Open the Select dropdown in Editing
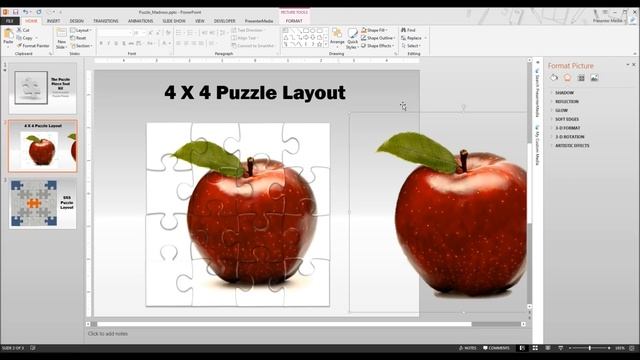Viewport: 640px width, 360px height. [411, 46]
